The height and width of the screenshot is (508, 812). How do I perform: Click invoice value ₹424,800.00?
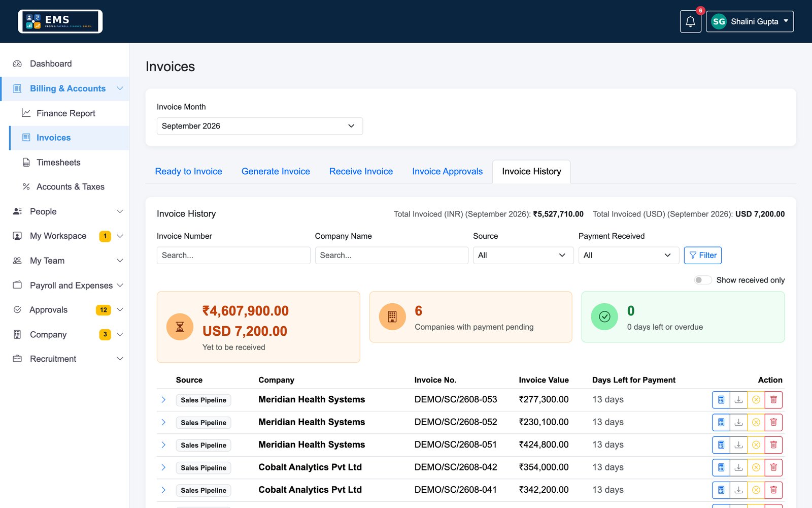544,444
